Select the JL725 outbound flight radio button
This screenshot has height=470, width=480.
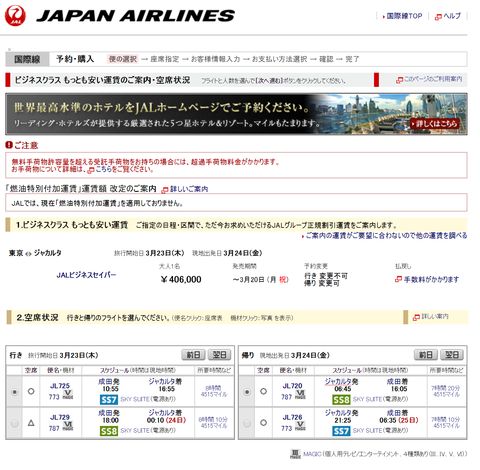point(14,392)
